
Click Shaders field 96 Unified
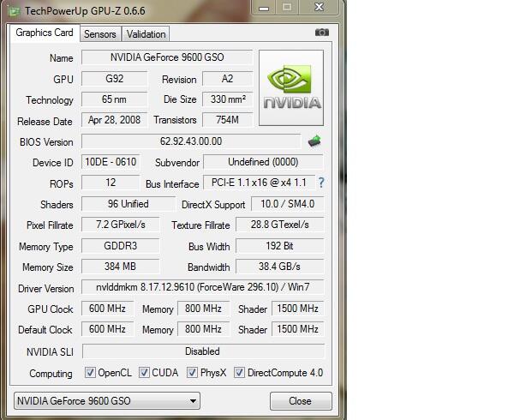point(129,204)
